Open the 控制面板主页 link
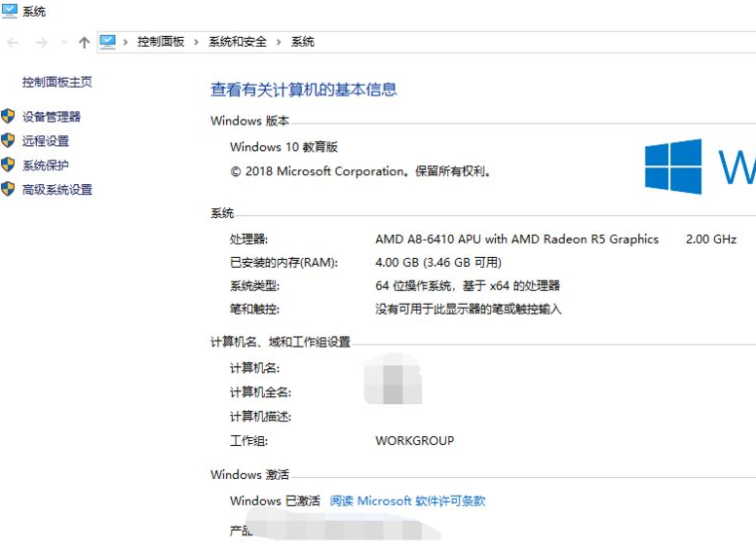This screenshot has width=756, height=553. (57, 83)
